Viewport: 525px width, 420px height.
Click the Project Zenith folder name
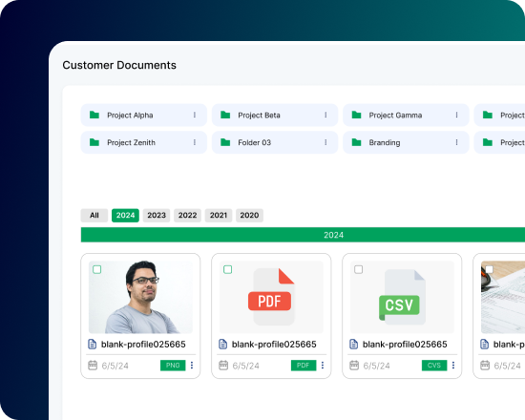132,142
